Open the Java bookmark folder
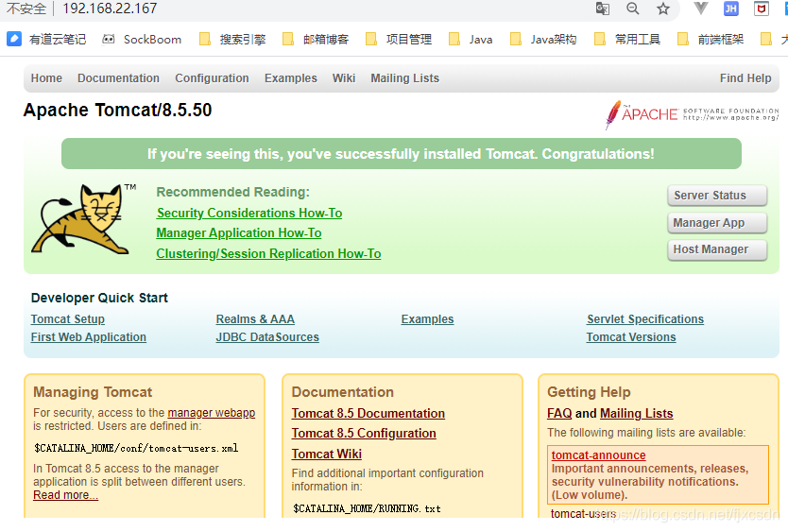The width and height of the screenshot is (788, 532). click(x=471, y=40)
